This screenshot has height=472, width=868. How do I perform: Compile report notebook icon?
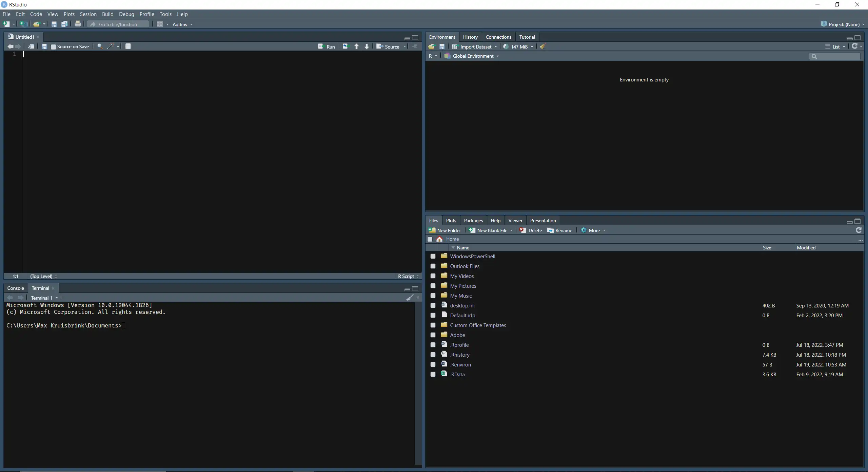click(x=128, y=46)
